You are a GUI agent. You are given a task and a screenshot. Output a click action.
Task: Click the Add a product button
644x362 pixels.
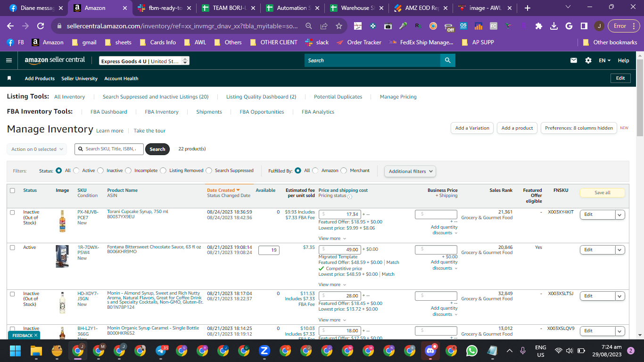(x=517, y=128)
